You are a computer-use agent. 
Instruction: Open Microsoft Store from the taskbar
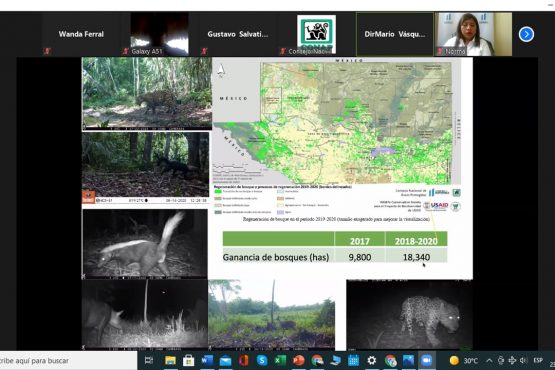coord(189,360)
